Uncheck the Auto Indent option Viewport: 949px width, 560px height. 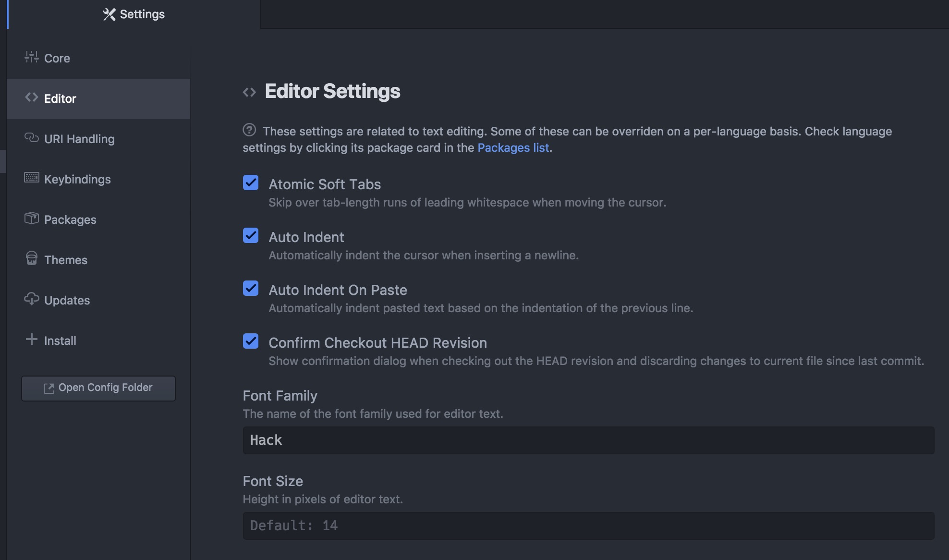[x=251, y=236]
